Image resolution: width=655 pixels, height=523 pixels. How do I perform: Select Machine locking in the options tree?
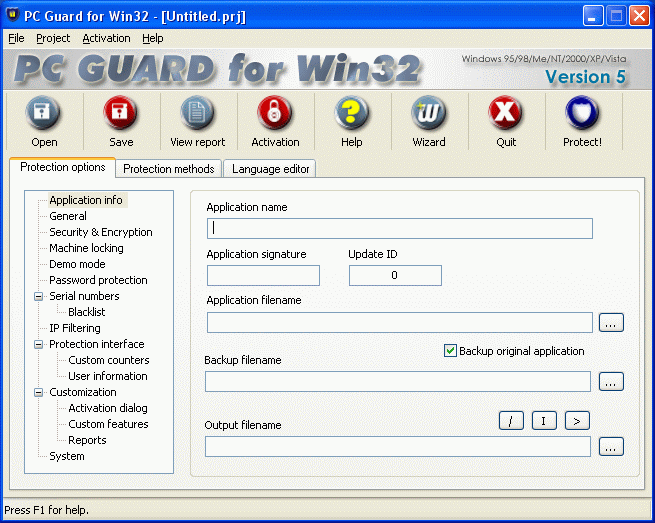[86, 248]
